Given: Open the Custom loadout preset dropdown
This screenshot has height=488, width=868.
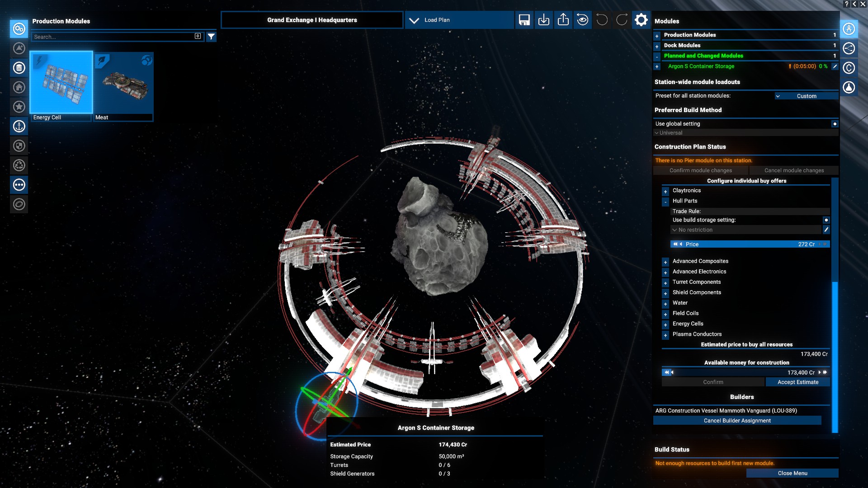Looking at the screenshot, I should (x=807, y=96).
